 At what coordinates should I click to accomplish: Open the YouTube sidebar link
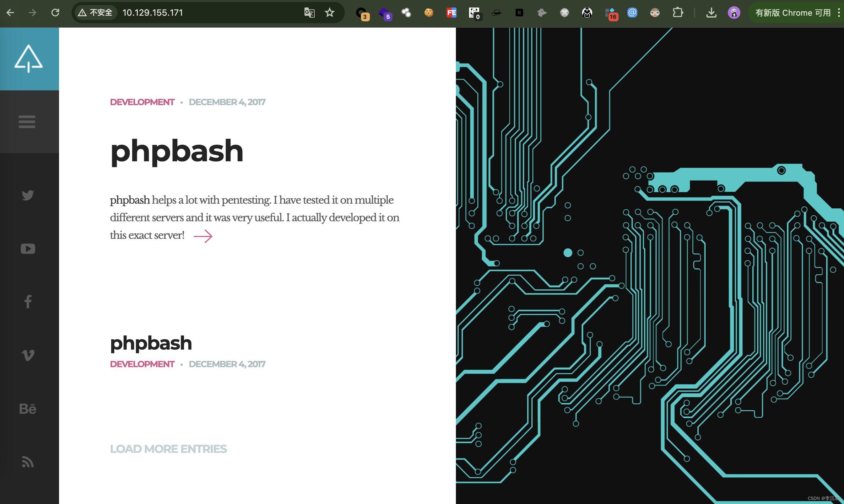[28, 249]
